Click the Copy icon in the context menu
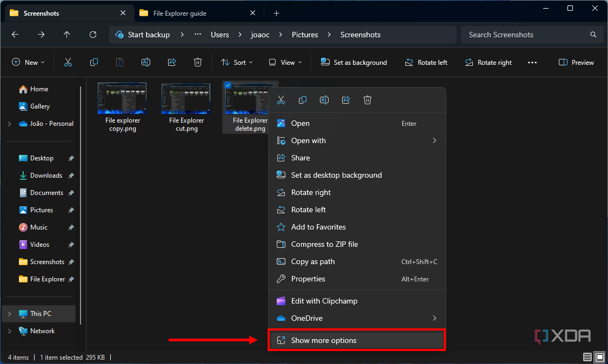 click(x=303, y=100)
